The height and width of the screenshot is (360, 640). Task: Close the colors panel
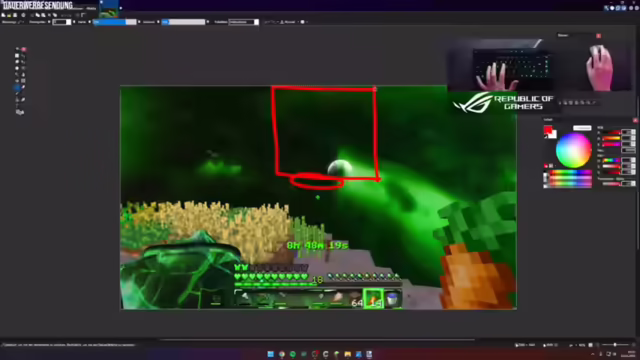click(635, 120)
